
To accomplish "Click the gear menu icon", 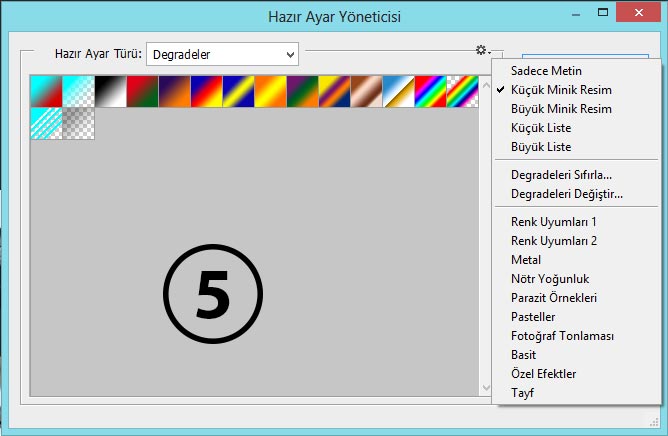I will pyautogui.click(x=483, y=50).
